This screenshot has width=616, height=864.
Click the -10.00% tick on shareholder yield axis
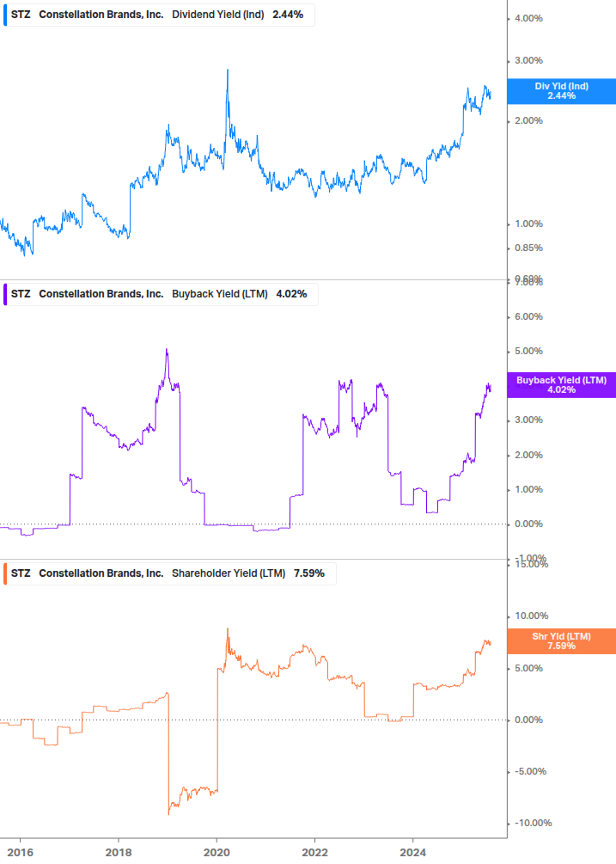533,824
